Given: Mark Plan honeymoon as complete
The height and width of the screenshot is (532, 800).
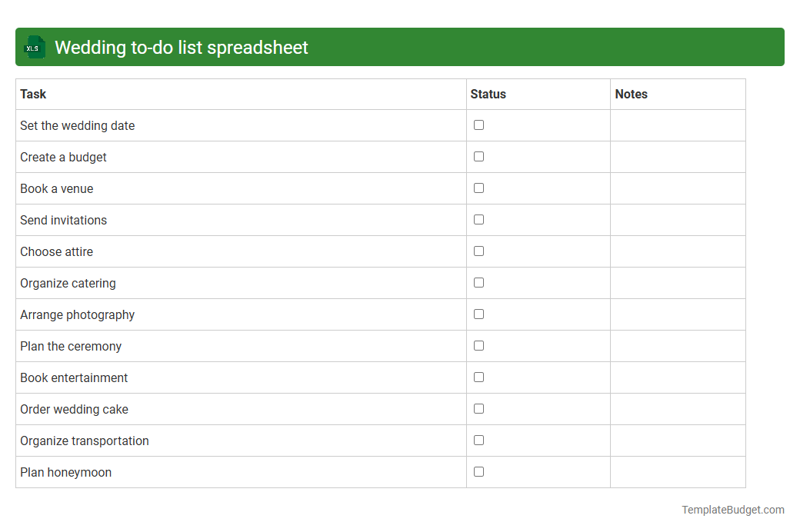Looking at the screenshot, I should (x=478, y=471).
